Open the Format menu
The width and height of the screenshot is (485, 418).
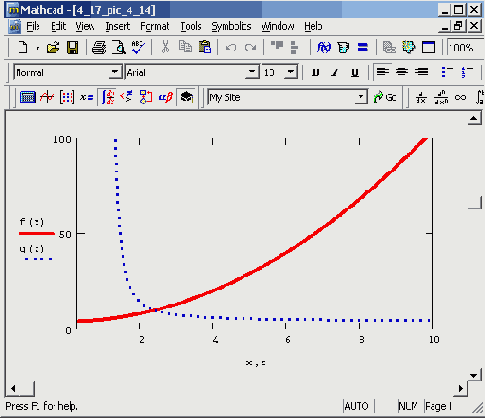click(155, 26)
